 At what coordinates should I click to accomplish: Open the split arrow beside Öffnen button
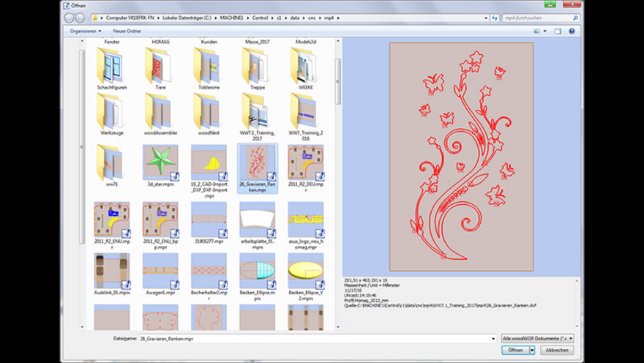tap(532, 351)
